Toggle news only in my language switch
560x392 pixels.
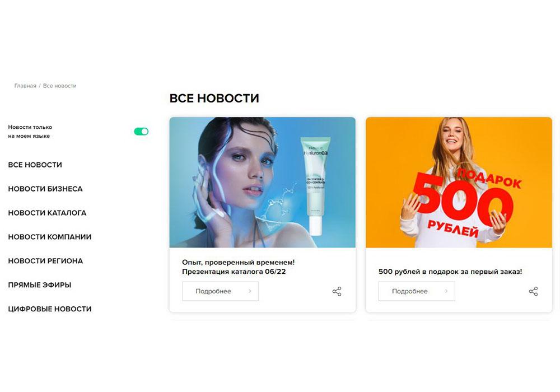[x=141, y=132]
